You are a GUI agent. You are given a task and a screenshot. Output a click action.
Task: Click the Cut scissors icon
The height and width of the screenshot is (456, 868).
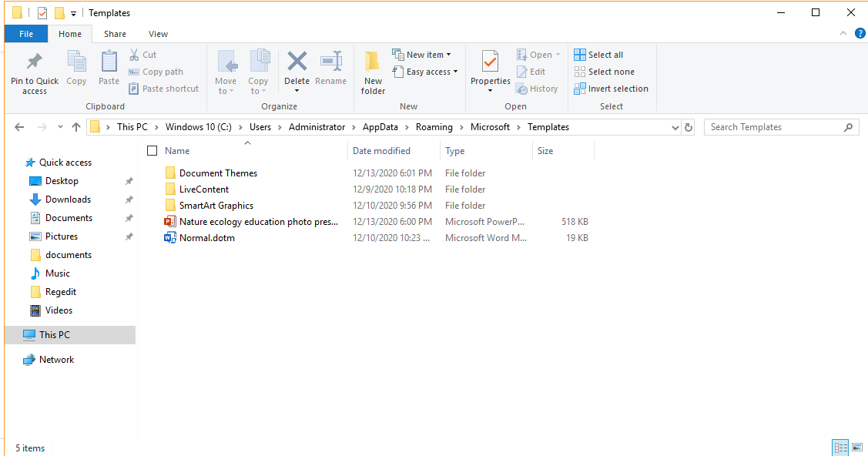pos(134,54)
